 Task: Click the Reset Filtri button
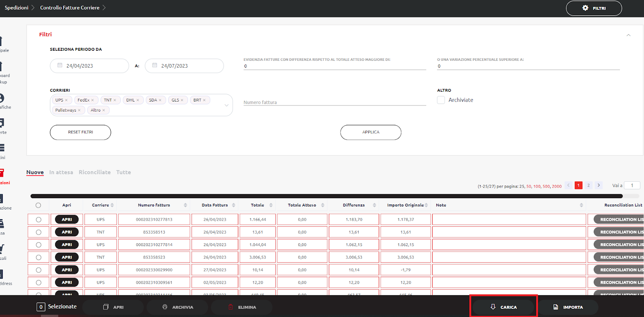(80, 132)
